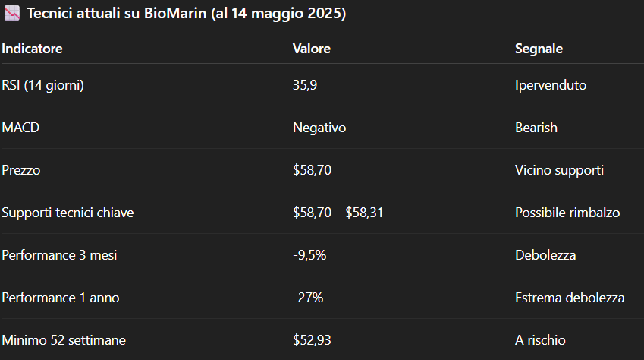Screen dimensions: 644x360
Task: Click the $58,70 – $58,31 support range
Action: coord(338,213)
